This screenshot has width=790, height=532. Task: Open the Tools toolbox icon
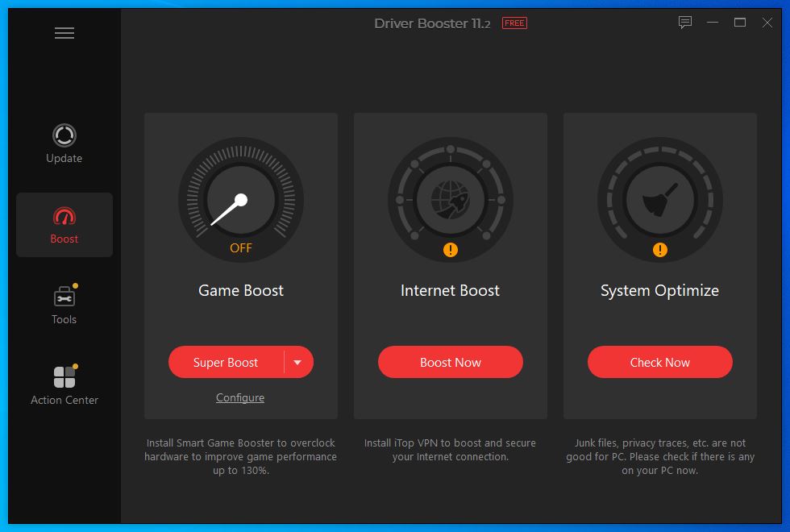64,297
